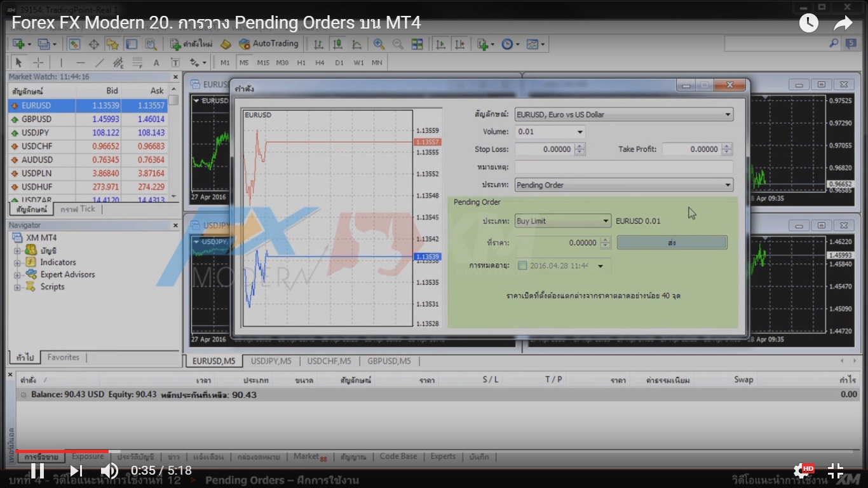
Task: Enable chart shift icon
Action: pyautogui.click(x=459, y=44)
